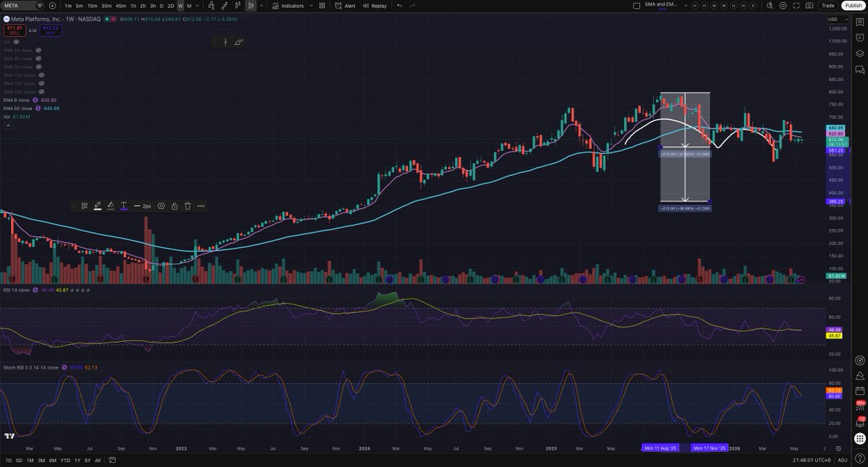Change background fill bucket swatch in drawing toolbar
This screenshot has width=868, height=467.
[111, 206]
